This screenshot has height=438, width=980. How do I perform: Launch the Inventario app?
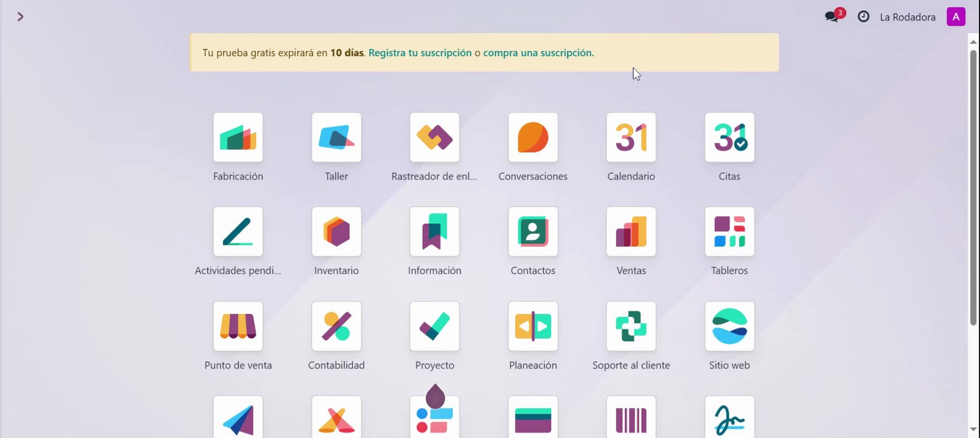336,232
